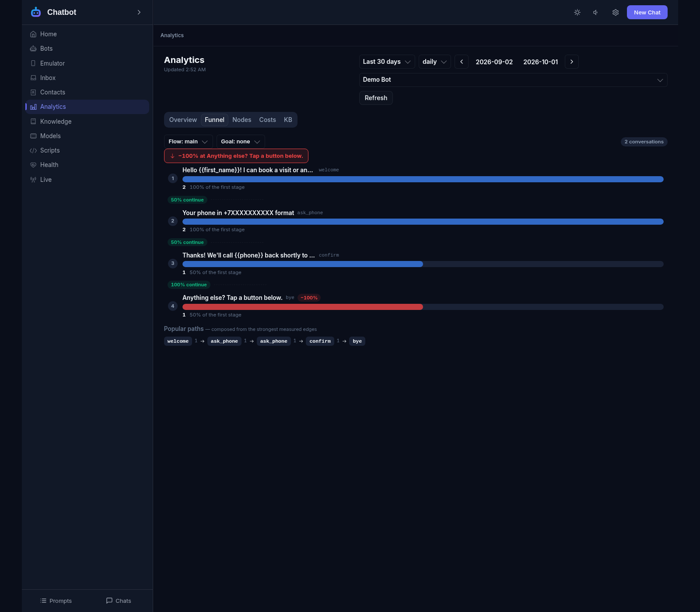
Task: Click the Refresh button
Action: click(x=376, y=98)
